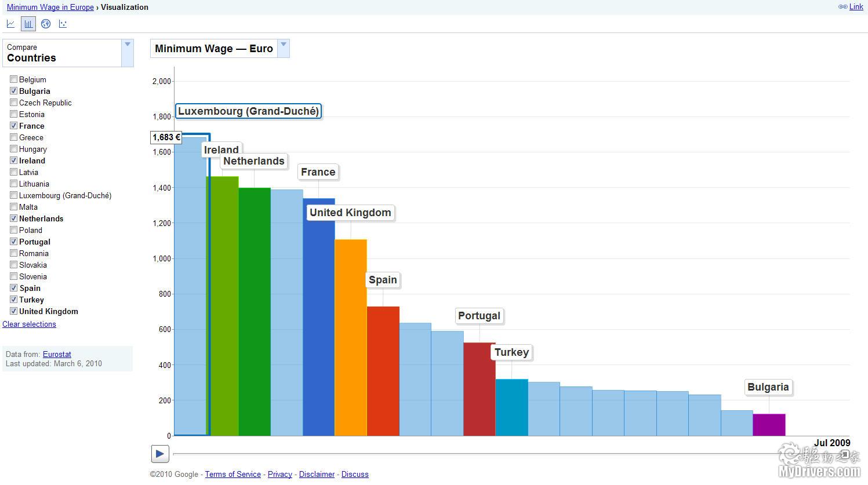Click the orange United Kingdom bar
The height and width of the screenshot is (485, 868).
click(350, 336)
